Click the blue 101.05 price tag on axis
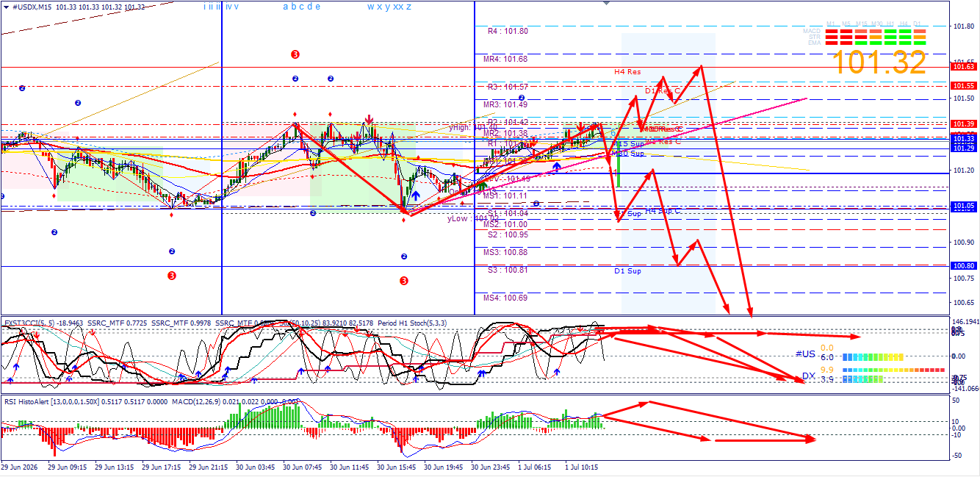The image size is (980, 477). point(964,207)
